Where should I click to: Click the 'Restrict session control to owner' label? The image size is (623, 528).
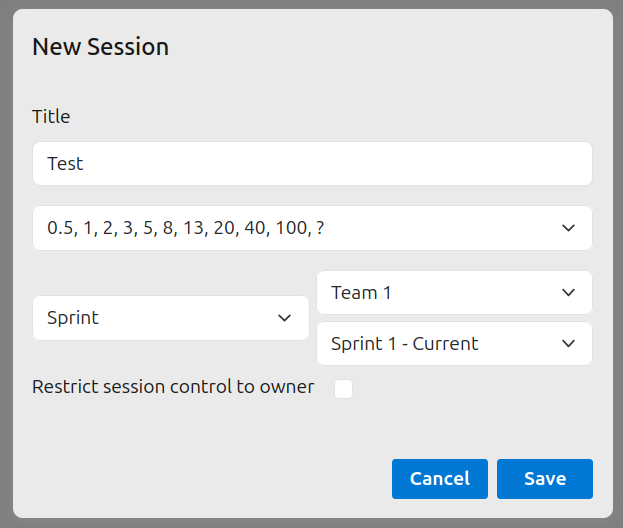pos(173,387)
